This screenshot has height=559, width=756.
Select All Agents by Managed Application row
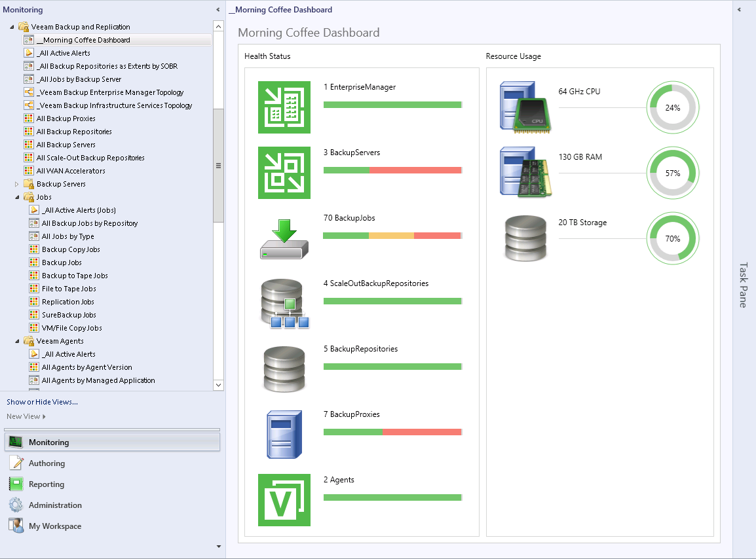[98, 380]
